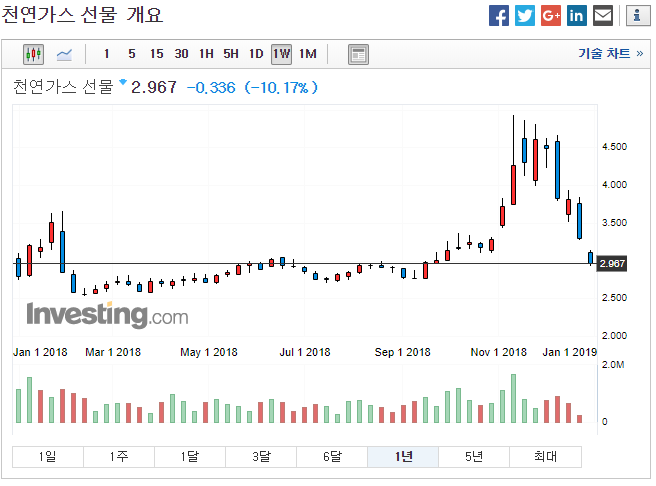Select 15 minute interval
Image resolution: width=656 pixels, height=486 pixels.
pyautogui.click(x=156, y=54)
